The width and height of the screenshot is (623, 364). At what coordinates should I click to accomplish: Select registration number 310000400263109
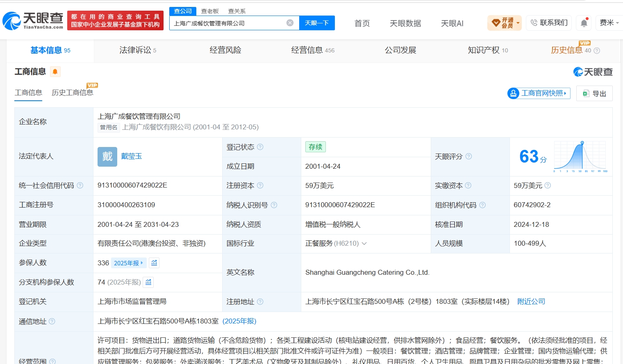126,205
